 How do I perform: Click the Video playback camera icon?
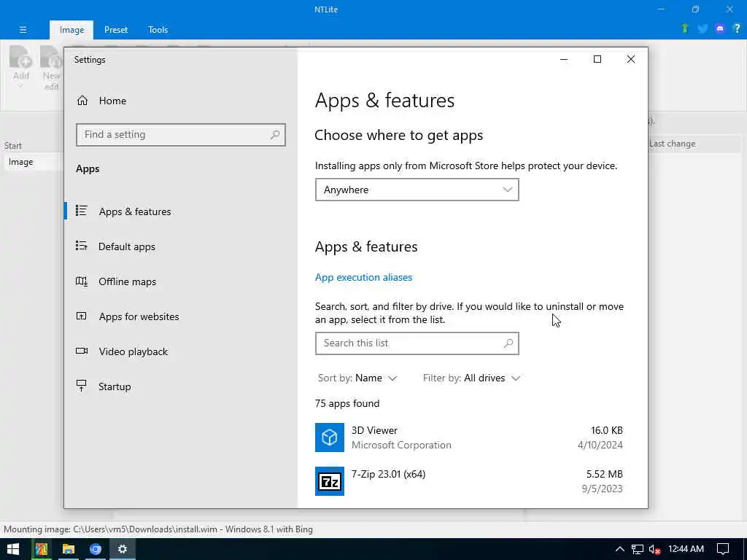[82, 351]
